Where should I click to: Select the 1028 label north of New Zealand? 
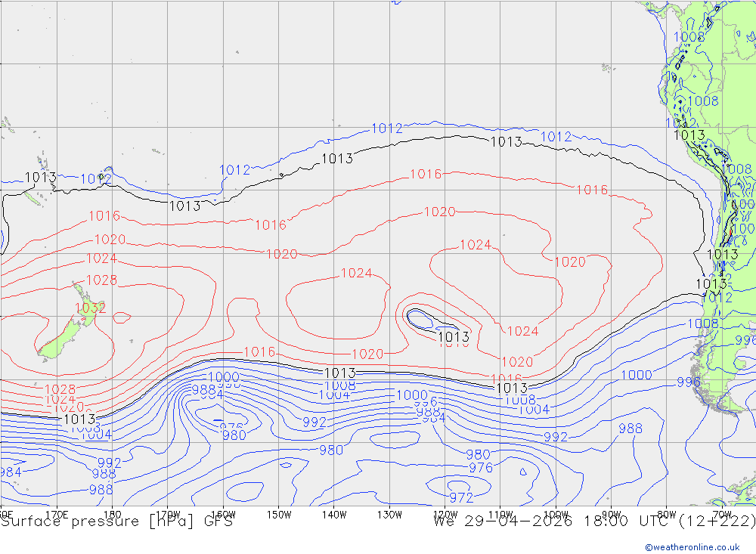pyautogui.click(x=101, y=280)
